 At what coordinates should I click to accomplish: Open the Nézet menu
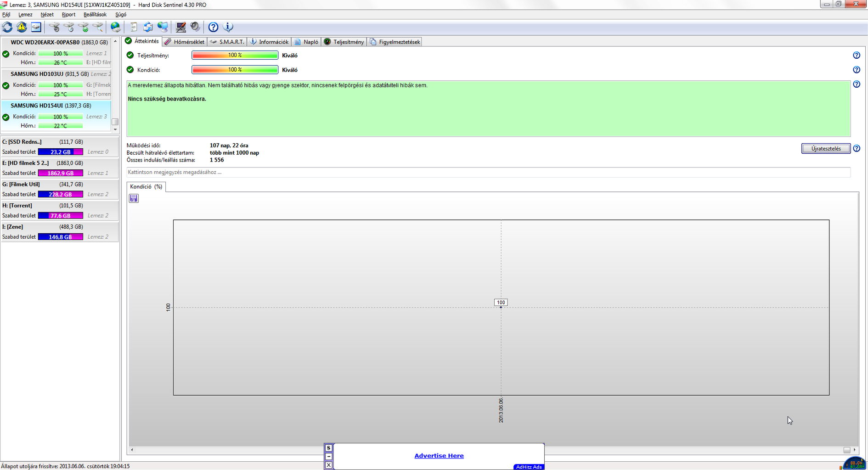[x=47, y=15]
